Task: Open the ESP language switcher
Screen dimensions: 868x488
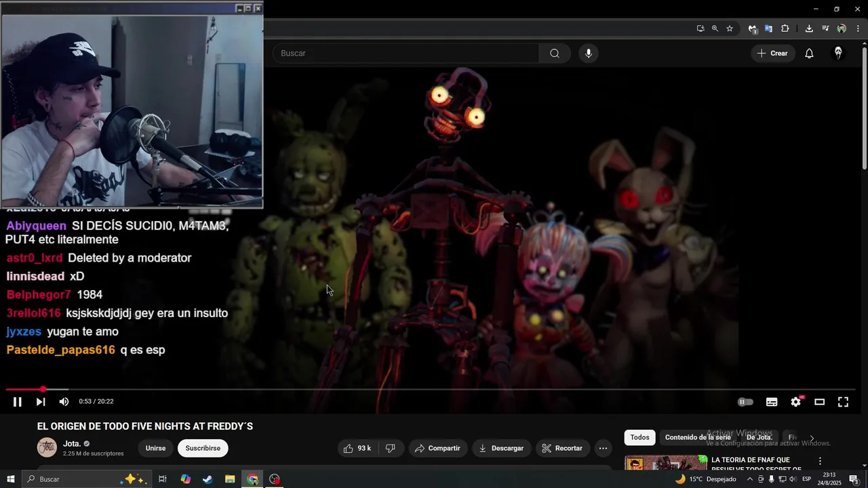Action: click(806, 479)
